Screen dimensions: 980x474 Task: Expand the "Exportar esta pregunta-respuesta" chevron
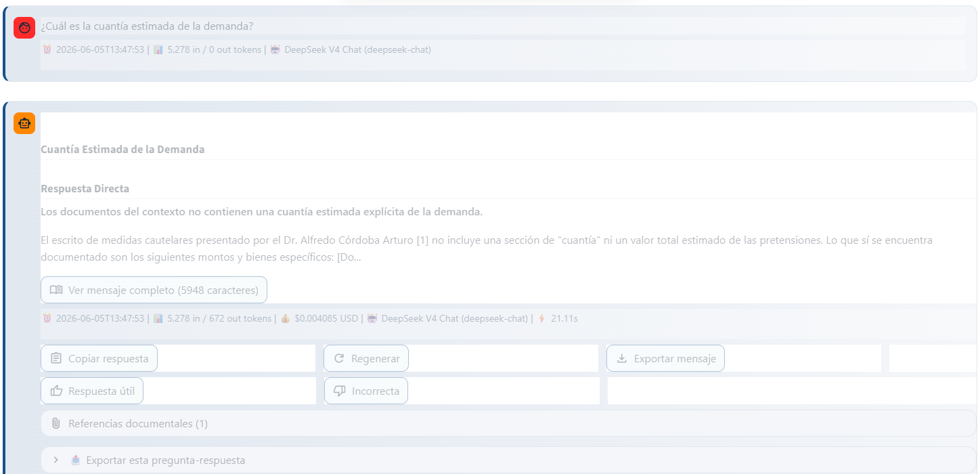[x=56, y=460]
